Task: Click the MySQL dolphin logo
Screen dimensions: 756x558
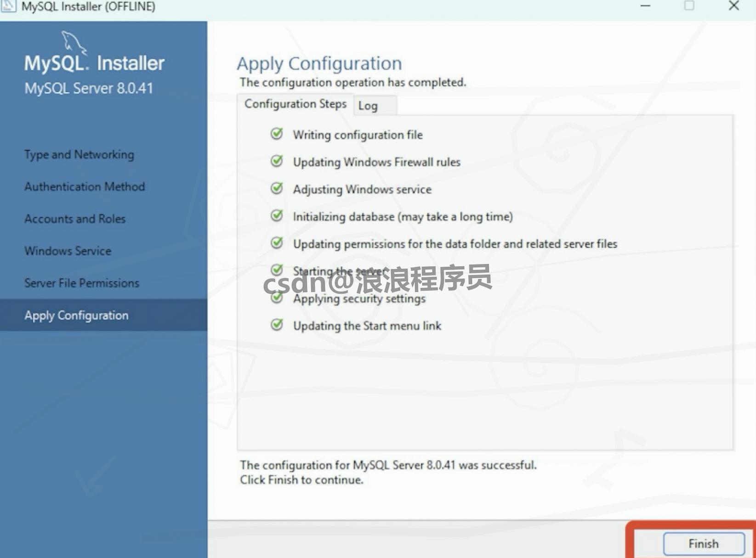Action: [74, 42]
